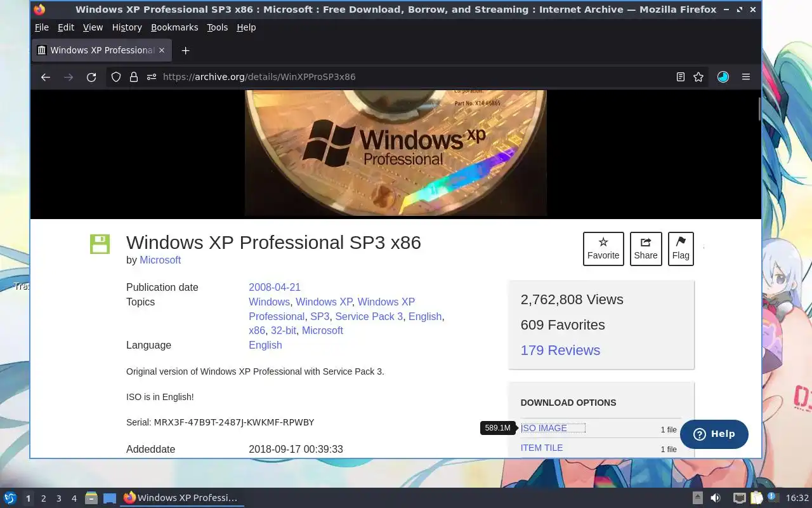Open Firefox hamburger application menu
The width and height of the screenshot is (812, 508).
(x=746, y=77)
